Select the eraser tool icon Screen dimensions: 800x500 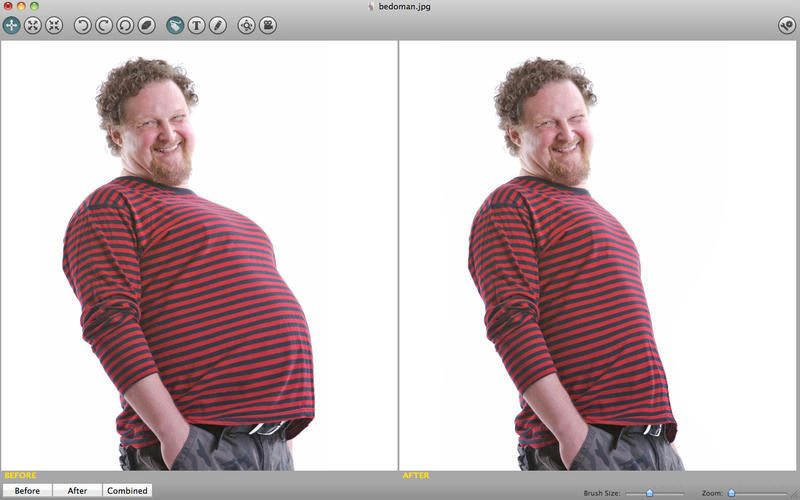click(147, 25)
